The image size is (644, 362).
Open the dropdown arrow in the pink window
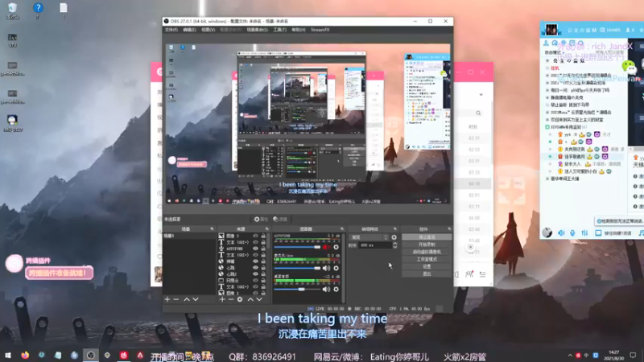(481, 95)
